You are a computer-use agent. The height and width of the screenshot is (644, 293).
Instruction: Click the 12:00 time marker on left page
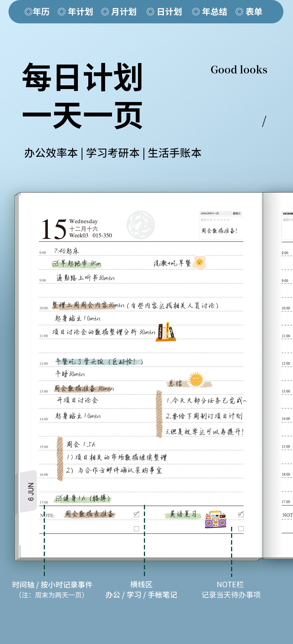(44, 364)
